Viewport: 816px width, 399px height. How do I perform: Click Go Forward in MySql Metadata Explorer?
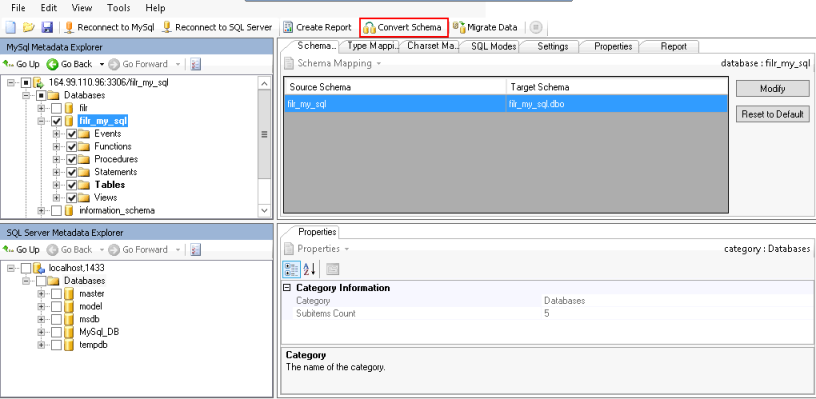pos(138,64)
